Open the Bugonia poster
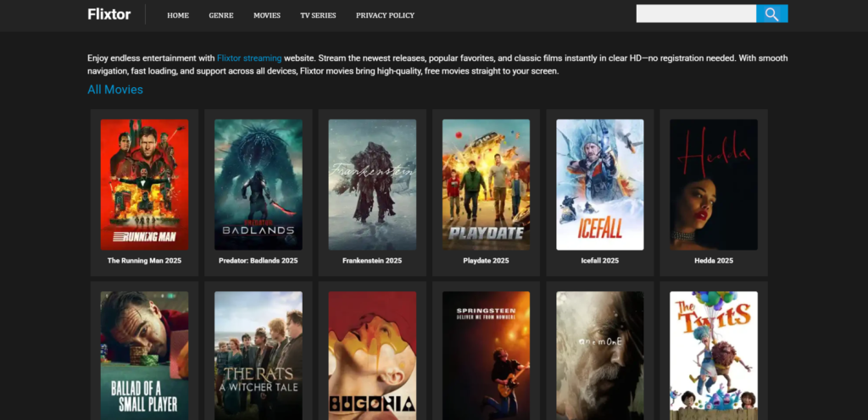Image resolution: width=868 pixels, height=420 pixels. pyautogui.click(x=372, y=356)
